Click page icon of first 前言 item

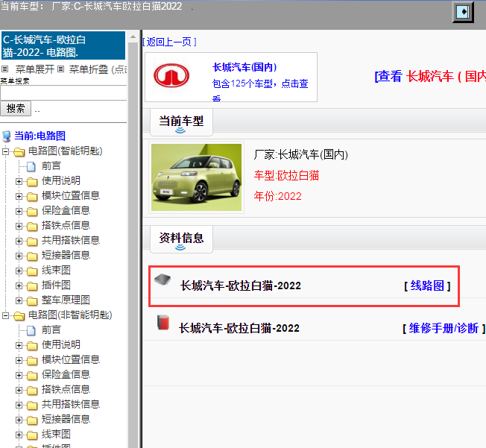(31, 166)
